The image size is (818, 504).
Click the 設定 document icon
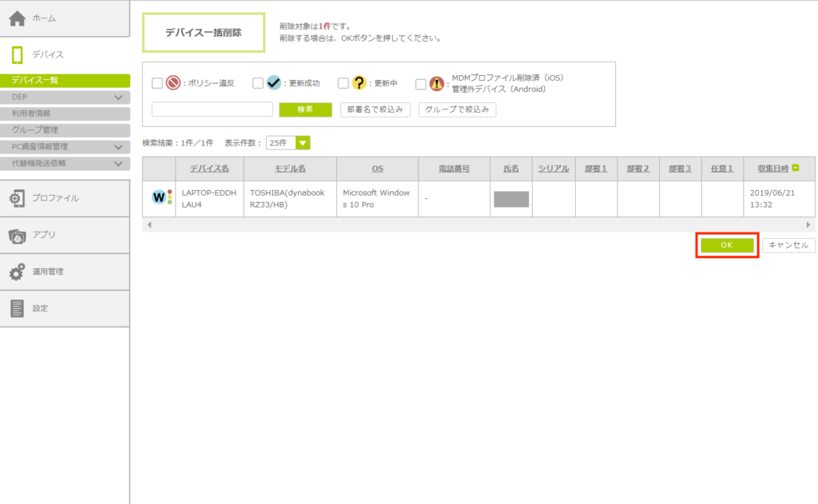coord(18,308)
